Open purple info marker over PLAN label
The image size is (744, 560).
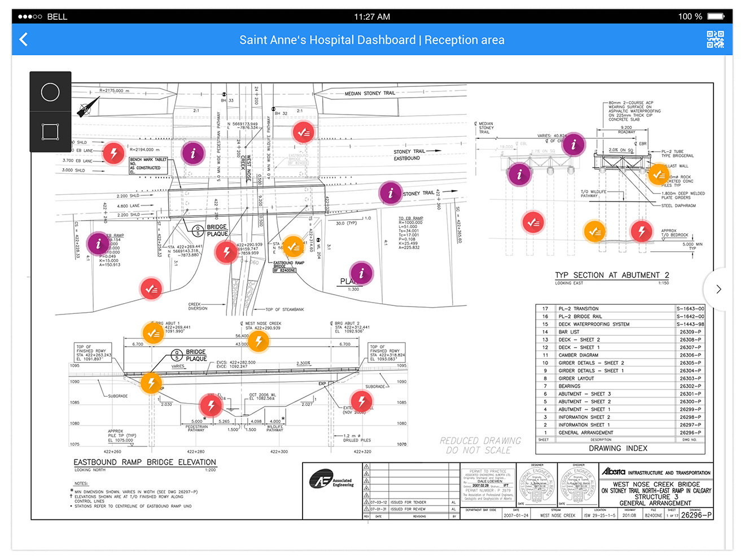(x=361, y=273)
